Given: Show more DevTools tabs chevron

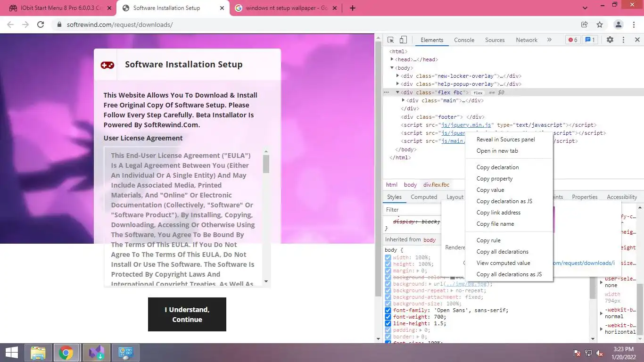Looking at the screenshot, I should [549, 40].
